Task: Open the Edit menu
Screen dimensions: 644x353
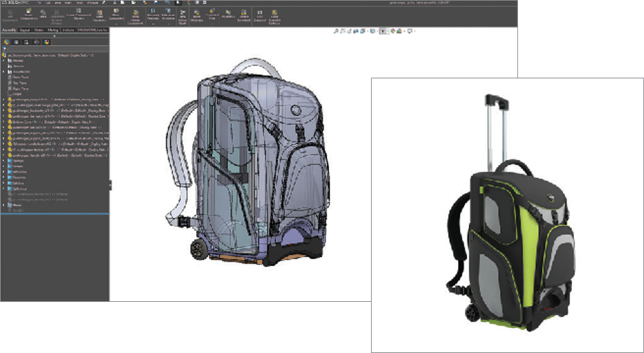Action: coord(48,3)
